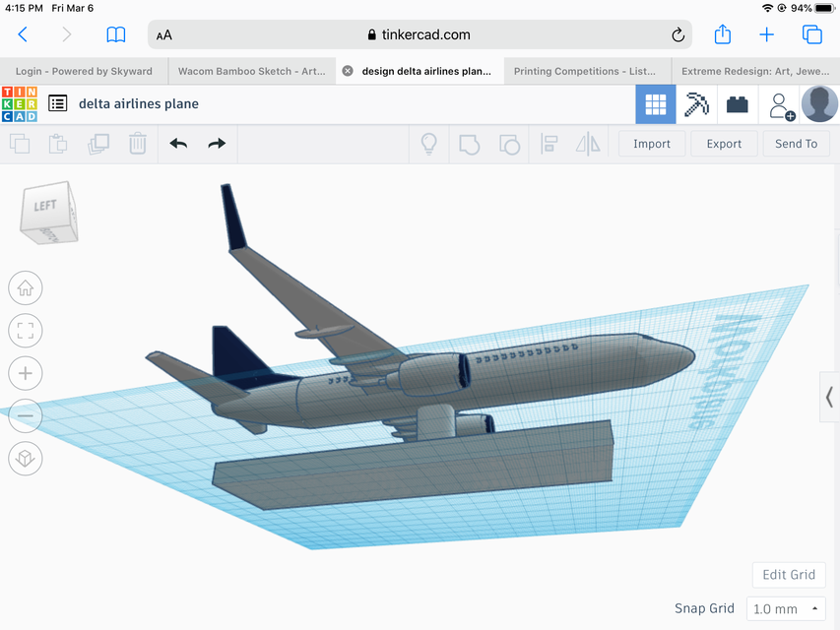Group the selected shapes

click(x=469, y=144)
